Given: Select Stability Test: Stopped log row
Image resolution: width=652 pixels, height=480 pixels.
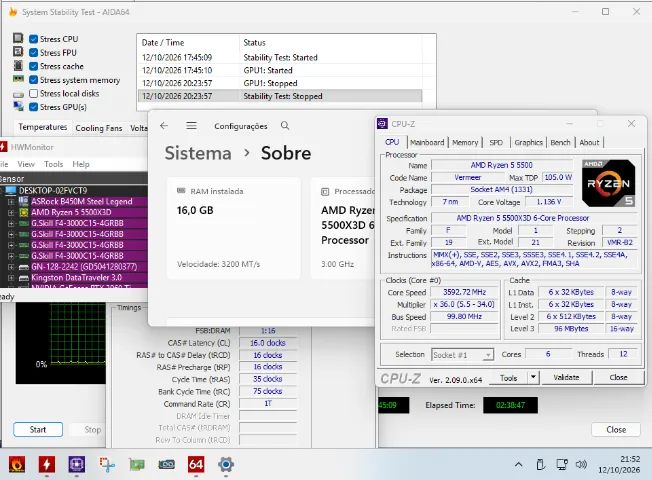Looking at the screenshot, I should [x=280, y=96].
